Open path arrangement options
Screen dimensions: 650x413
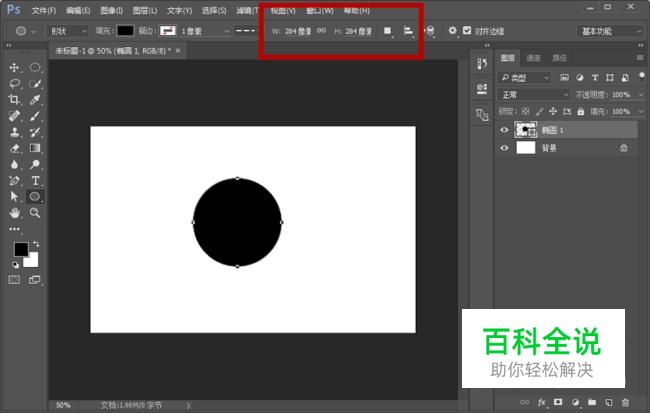(430, 31)
